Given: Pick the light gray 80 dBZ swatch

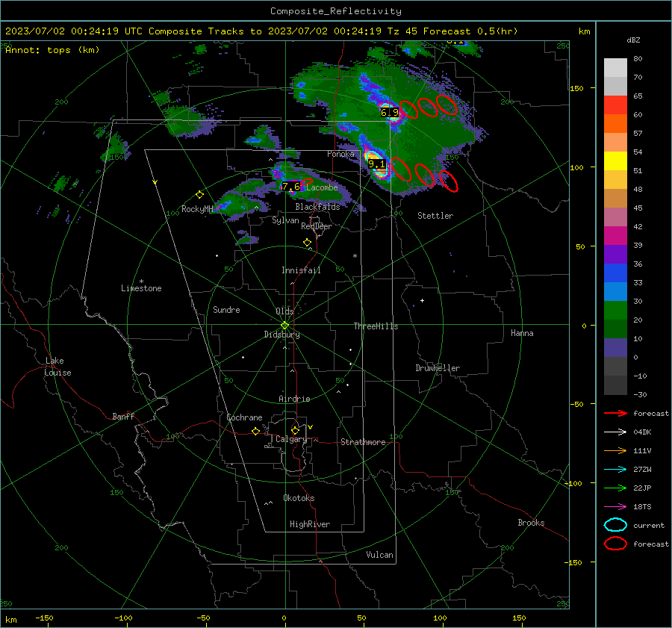Looking at the screenshot, I should [x=615, y=67].
